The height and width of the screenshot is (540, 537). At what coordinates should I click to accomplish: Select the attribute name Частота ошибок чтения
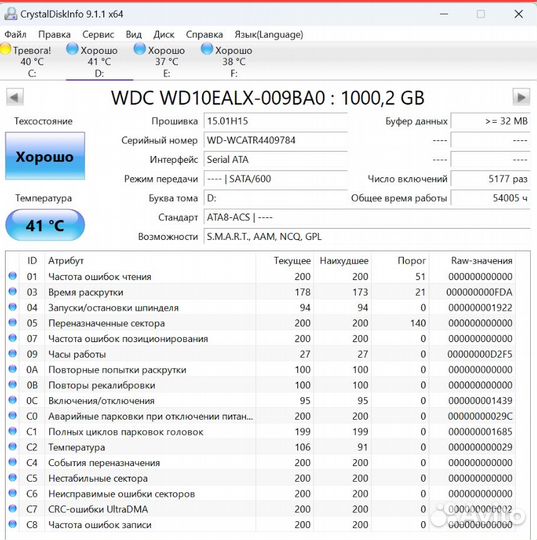click(x=100, y=277)
